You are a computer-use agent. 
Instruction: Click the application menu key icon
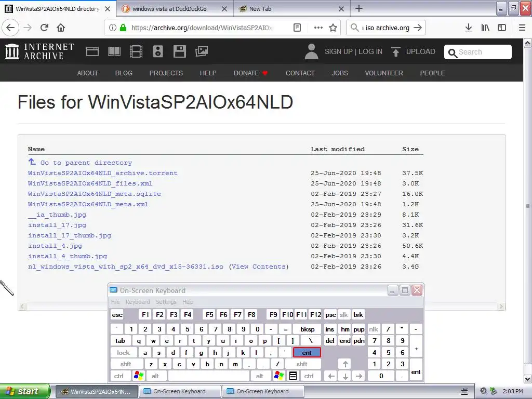[293, 376]
